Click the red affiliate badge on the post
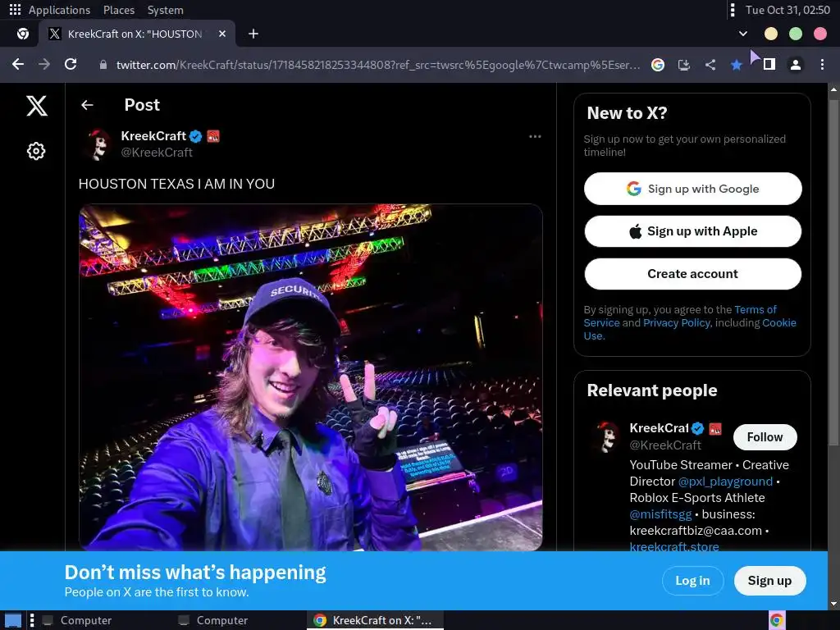840x630 pixels. 213,136
